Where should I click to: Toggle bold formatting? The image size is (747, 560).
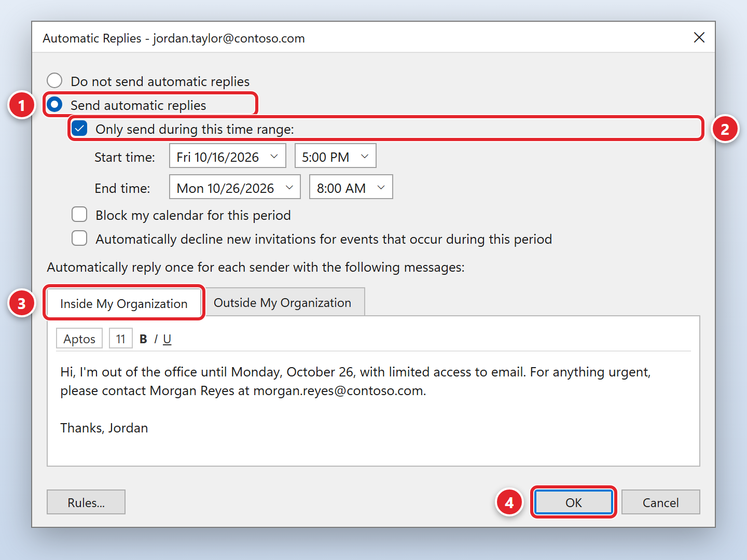(x=144, y=339)
